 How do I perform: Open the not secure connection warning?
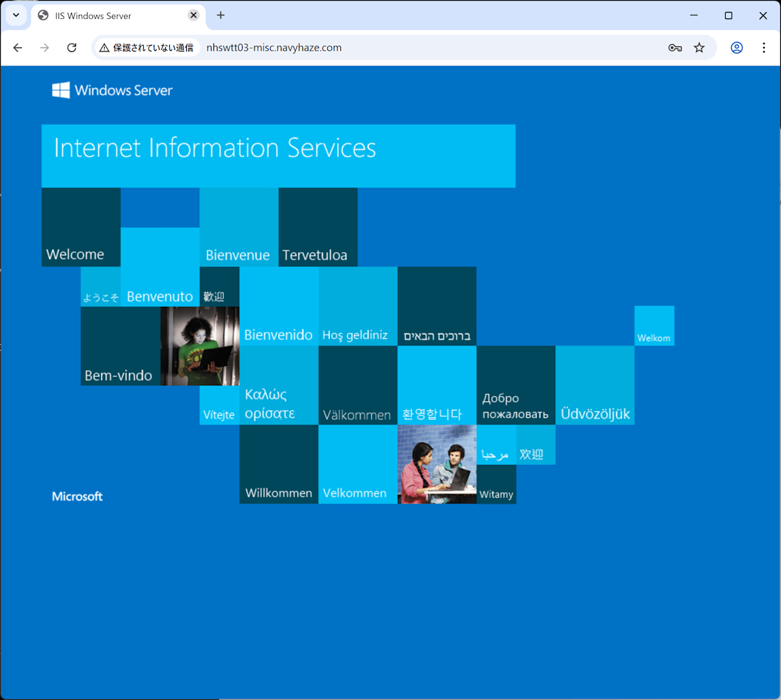[146, 48]
